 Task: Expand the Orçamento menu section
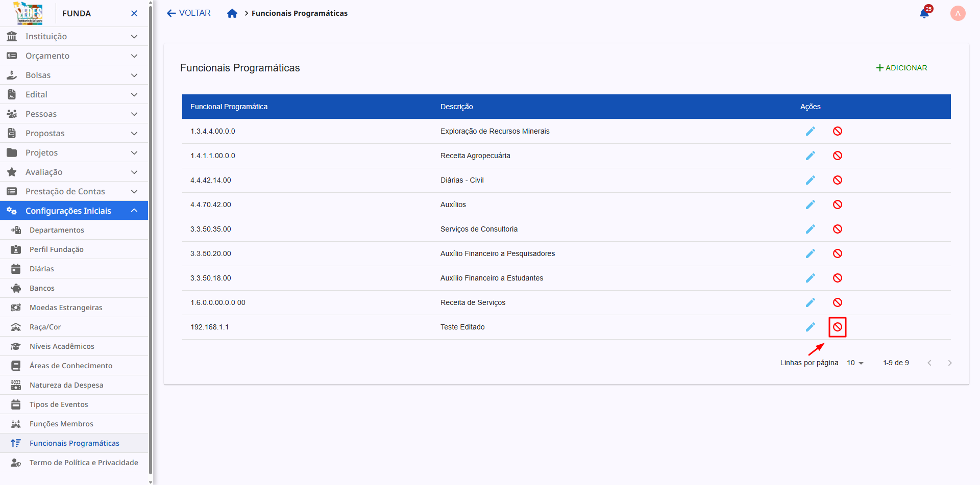point(74,56)
